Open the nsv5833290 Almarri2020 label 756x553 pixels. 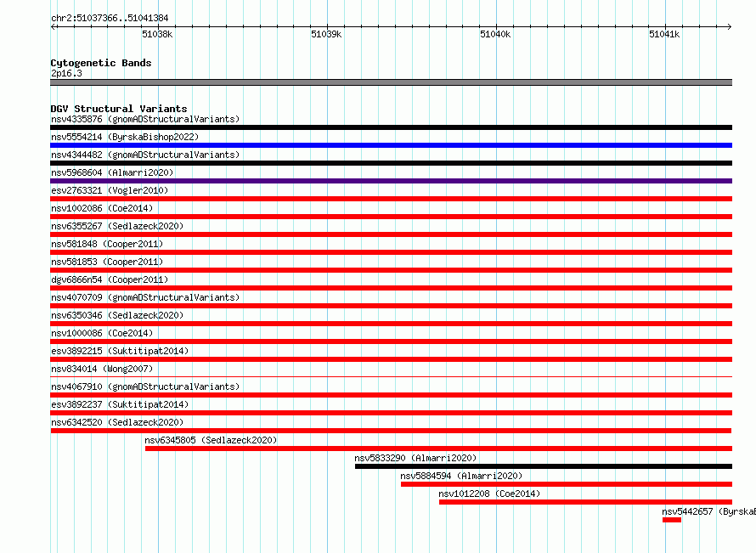click(415, 458)
